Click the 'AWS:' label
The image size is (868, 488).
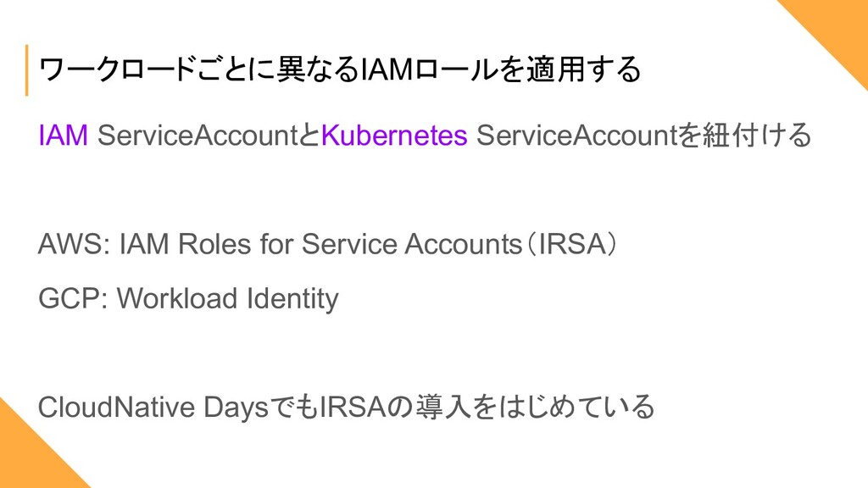[x=75, y=244]
